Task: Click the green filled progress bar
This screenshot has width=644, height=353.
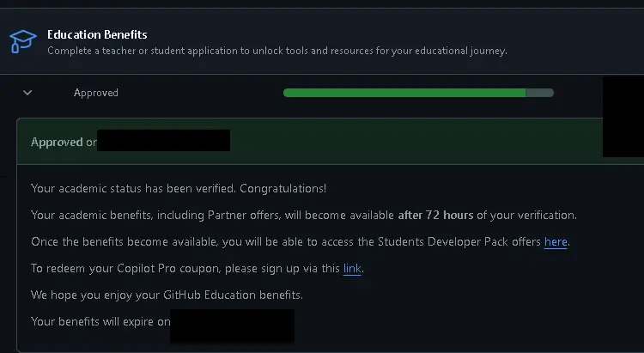Action: 404,93
